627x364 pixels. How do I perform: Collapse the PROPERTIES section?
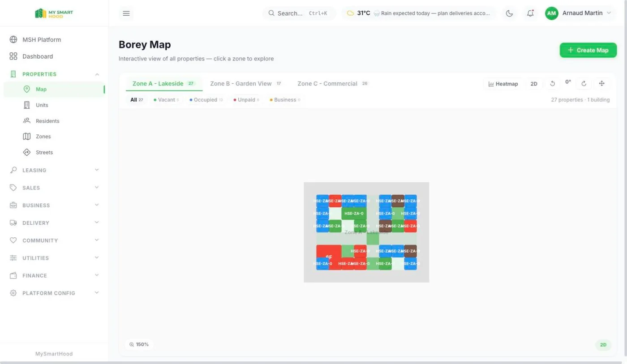[x=54, y=74]
